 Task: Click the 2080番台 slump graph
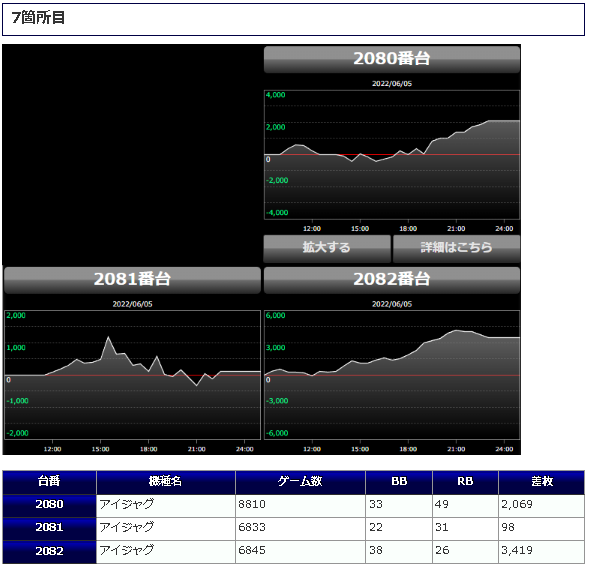pos(392,155)
